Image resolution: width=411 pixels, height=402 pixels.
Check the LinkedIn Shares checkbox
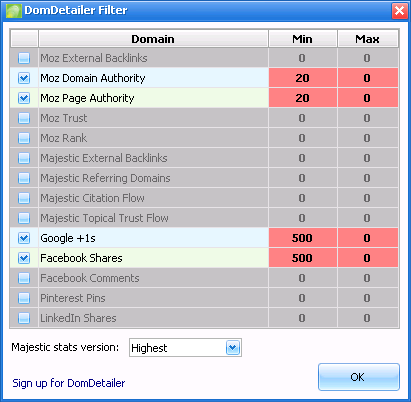(24, 318)
